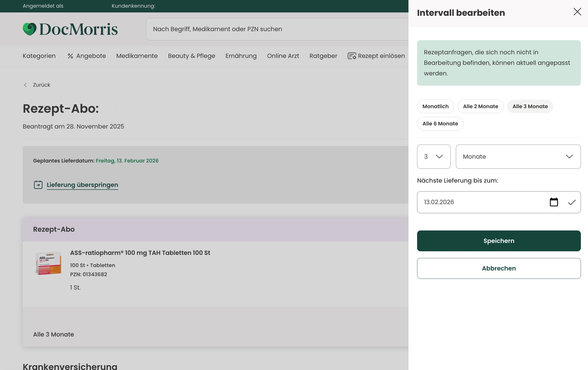The height and width of the screenshot is (370, 588).
Task: Click the Lieferung überspringen calendar icon
Action: (x=38, y=185)
